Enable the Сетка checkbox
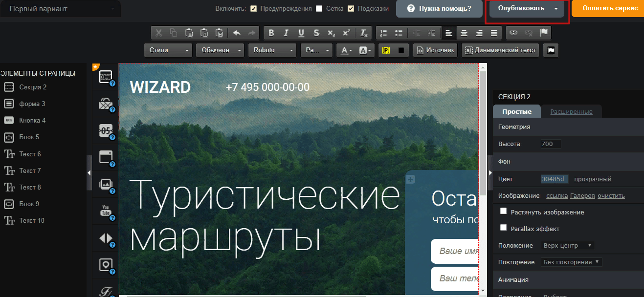Screen dimensions: 644x297 (319, 8)
